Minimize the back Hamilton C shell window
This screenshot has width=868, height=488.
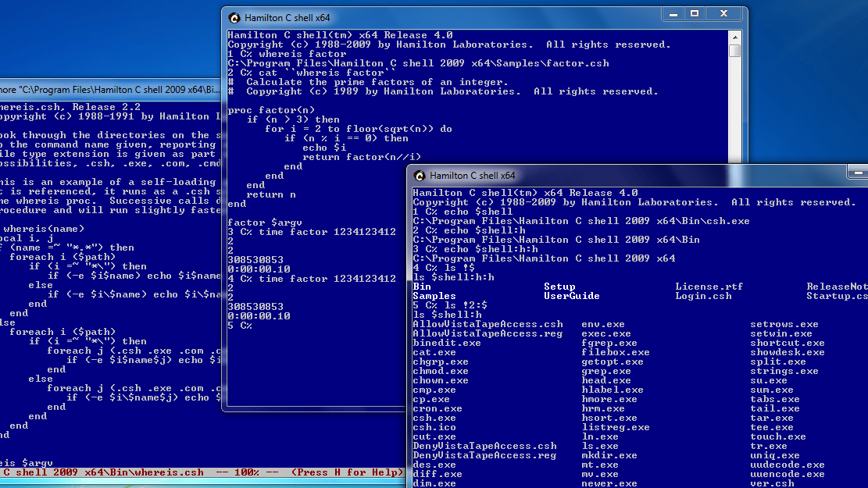click(x=673, y=14)
